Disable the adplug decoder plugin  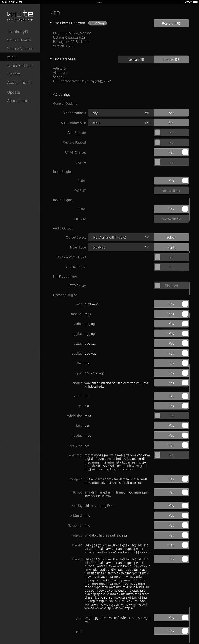coord(171,535)
